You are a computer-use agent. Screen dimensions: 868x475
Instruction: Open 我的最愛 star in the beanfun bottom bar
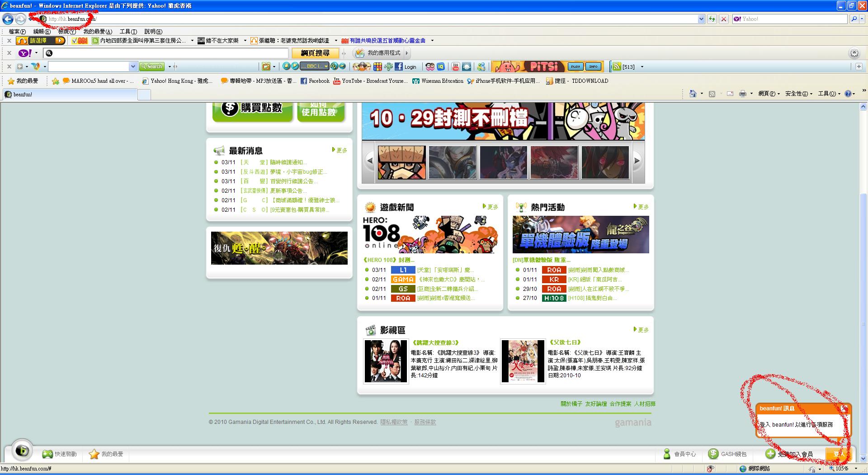click(106, 454)
